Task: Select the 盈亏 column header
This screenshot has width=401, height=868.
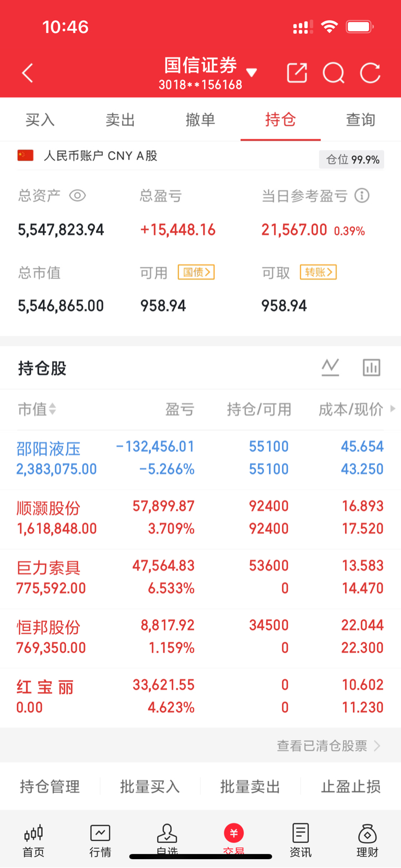Action: [180, 409]
